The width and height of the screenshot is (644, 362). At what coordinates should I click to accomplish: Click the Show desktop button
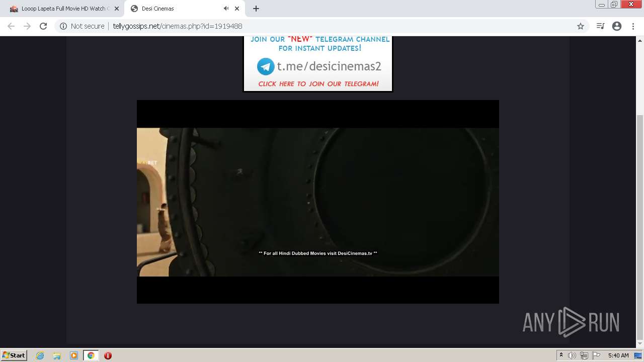pyautogui.click(x=639, y=355)
